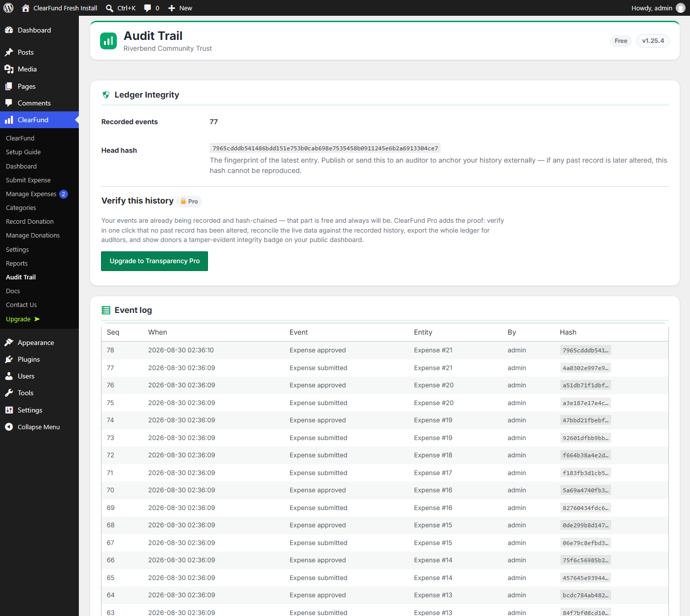Click hash 0de299b8d147… in row 68

pyautogui.click(x=586, y=525)
